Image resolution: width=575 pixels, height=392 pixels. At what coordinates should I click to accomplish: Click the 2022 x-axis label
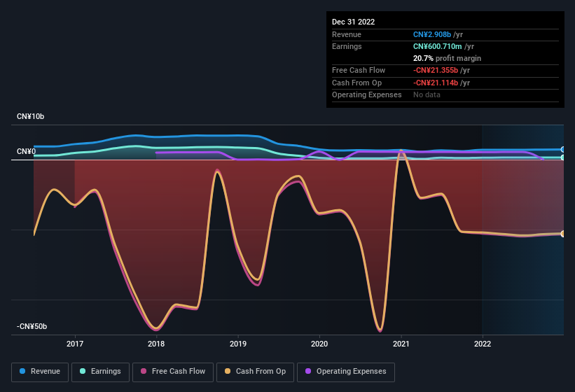pos(483,344)
